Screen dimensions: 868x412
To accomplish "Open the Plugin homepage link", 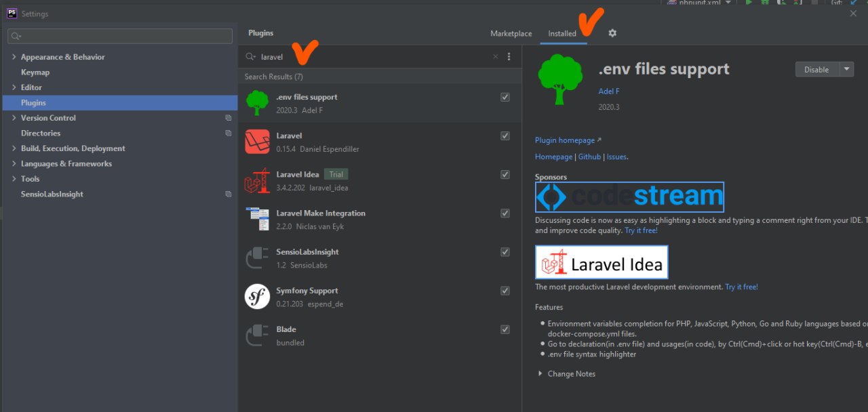I will click(565, 140).
